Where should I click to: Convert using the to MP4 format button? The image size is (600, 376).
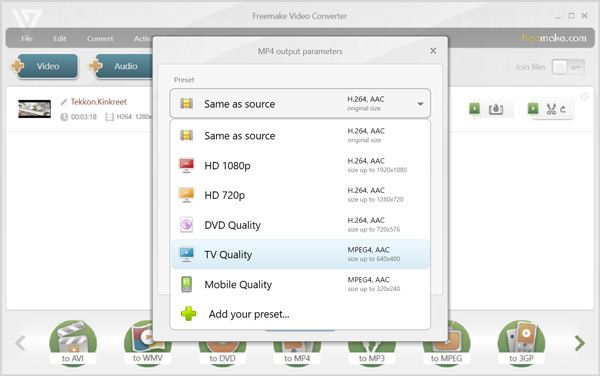tap(297, 355)
